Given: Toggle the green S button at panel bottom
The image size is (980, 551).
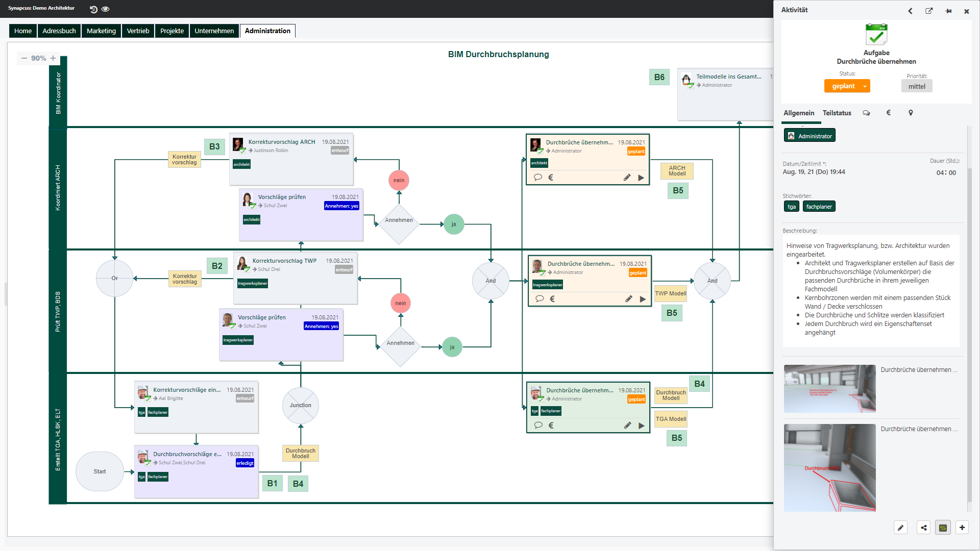Looking at the screenshot, I should pos(943,528).
